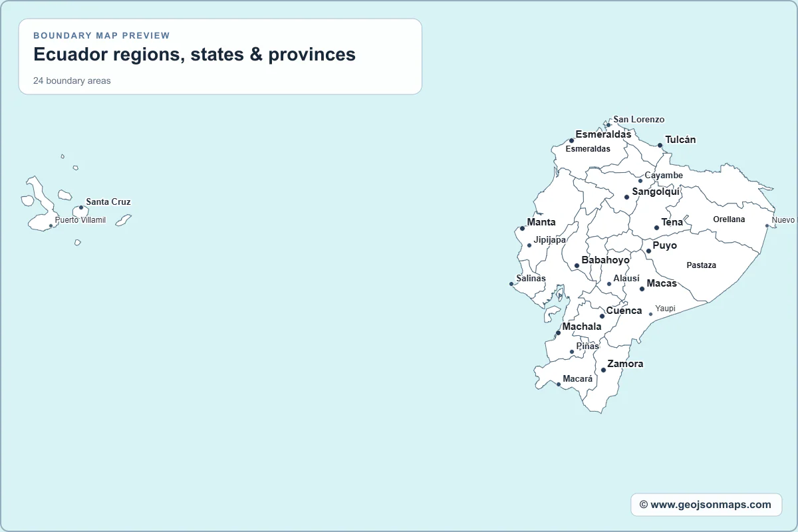Viewport: 798px width, 532px height.
Task: Click the BOUNDARY MAP PREVIEW heading
Action: point(102,36)
